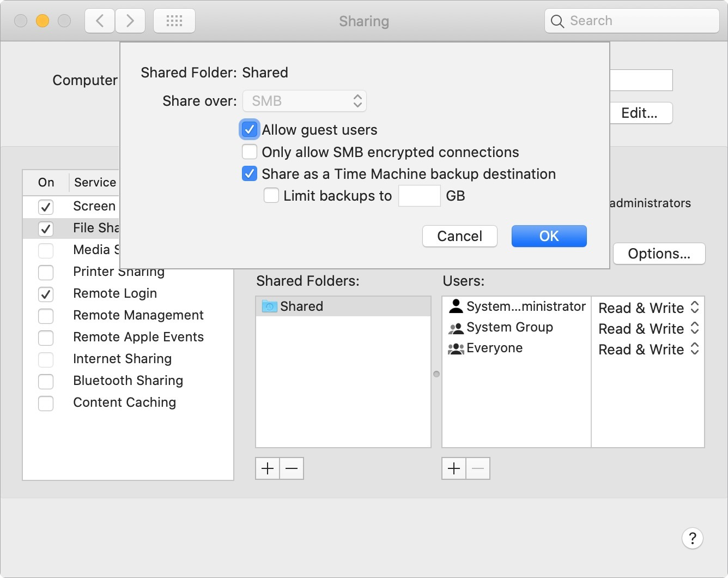Toggle the File Sharing service checkbox
728x578 pixels.
click(x=46, y=228)
